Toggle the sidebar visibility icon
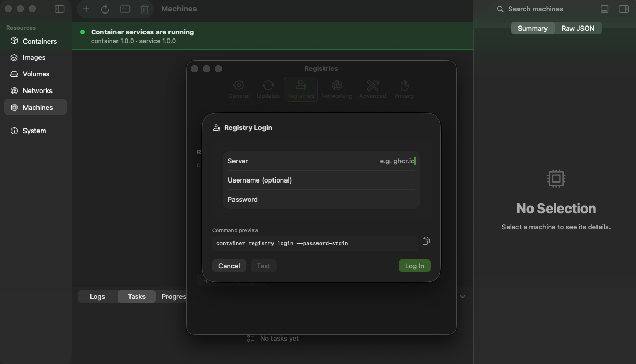 [x=60, y=9]
